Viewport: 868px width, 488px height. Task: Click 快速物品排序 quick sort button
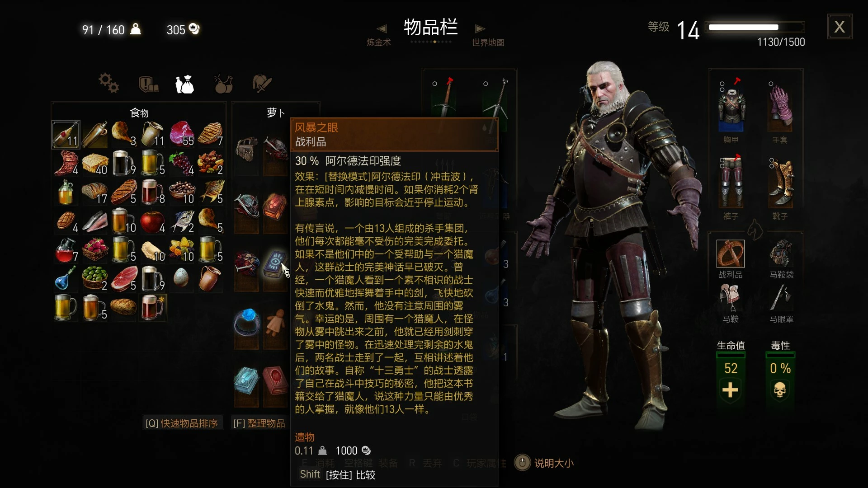(182, 423)
